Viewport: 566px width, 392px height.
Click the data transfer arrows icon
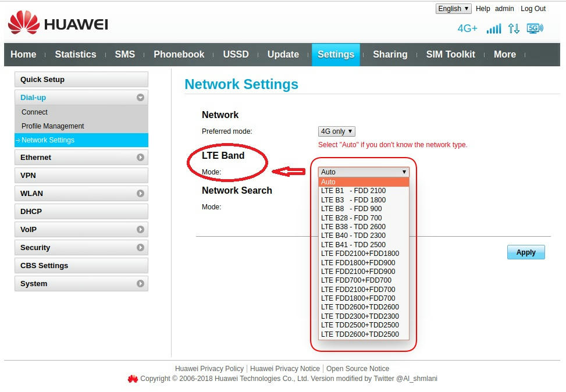(x=514, y=28)
